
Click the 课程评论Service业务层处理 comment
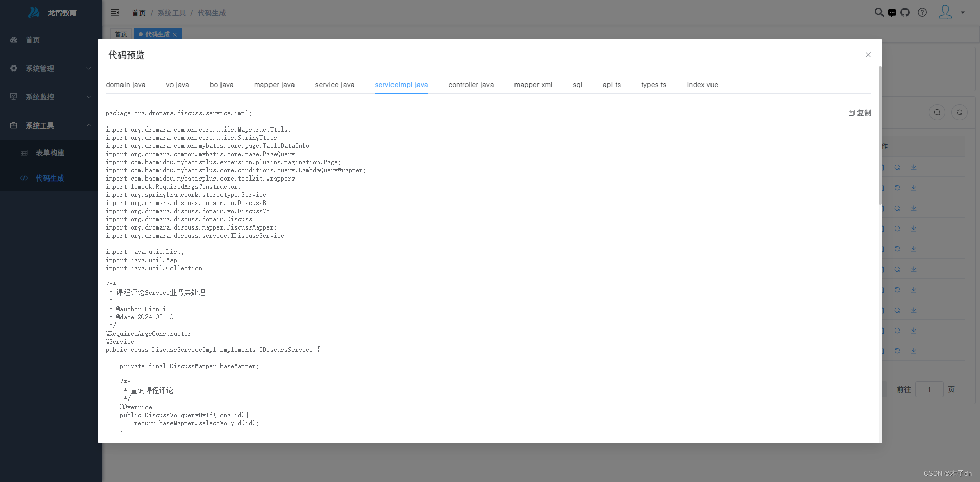click(161, 293)
